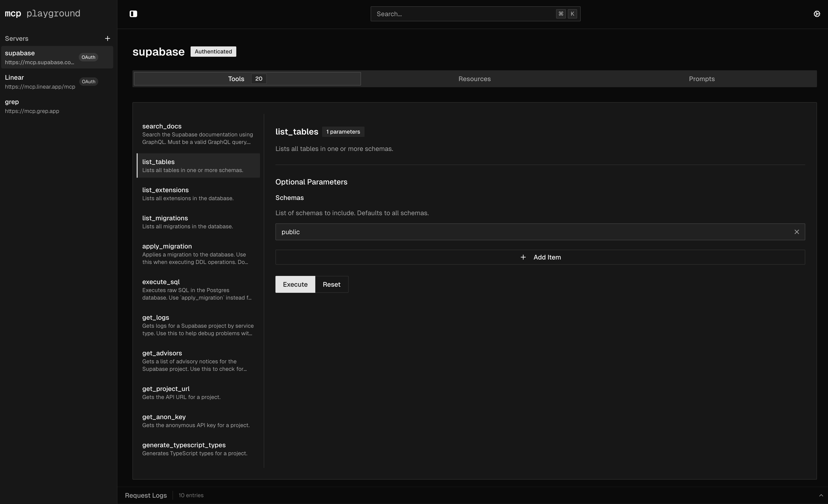Image resolution: width=828 pixels, height=504 pixels.
Task: Click the ⌘K shortcut badge in the search bar
Action: click(x=566, y=14)
